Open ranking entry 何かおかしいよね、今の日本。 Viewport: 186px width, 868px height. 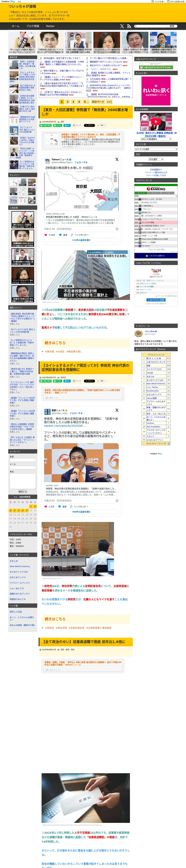(152, 199)
